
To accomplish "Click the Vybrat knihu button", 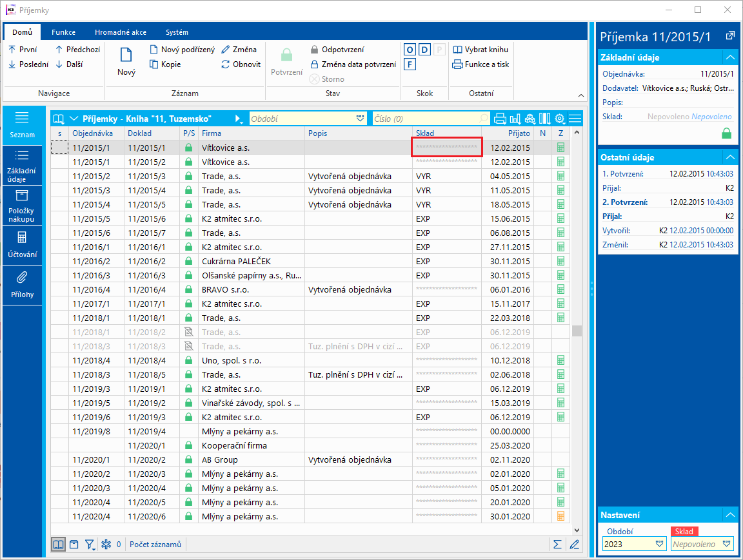I will coord(480,50).
